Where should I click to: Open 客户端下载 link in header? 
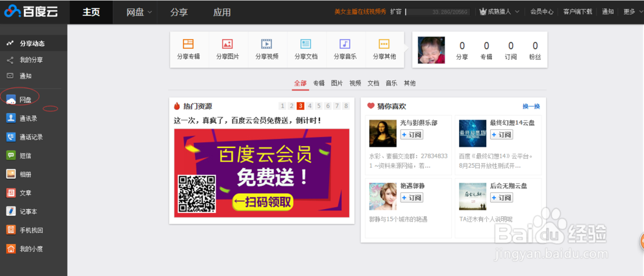pos(578,12)
